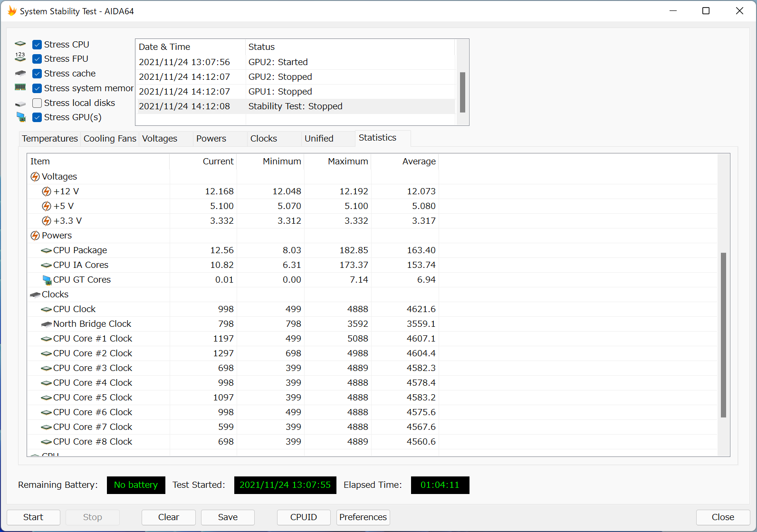This screenshot has width=757, height=532.
Task: Click the Start button
Action: pyautogui.click(x=33, y=517)
